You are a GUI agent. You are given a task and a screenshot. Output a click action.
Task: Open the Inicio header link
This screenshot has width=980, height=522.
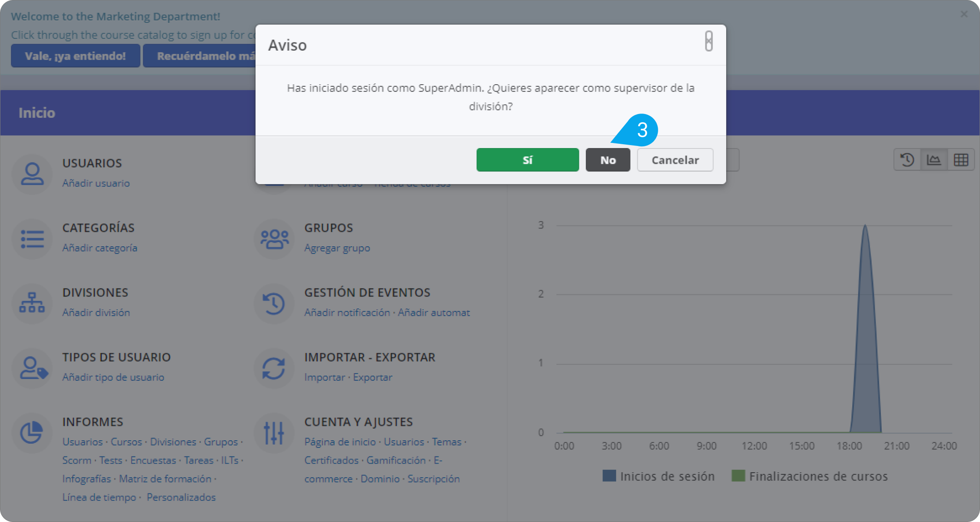(x=37, y=113)
